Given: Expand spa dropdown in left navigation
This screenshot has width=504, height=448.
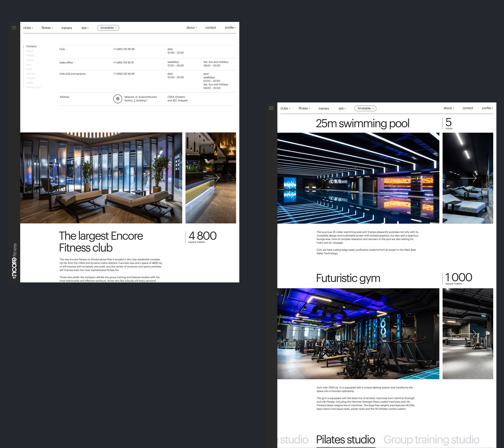Looking at the screenshot, I should click(85, 28).
